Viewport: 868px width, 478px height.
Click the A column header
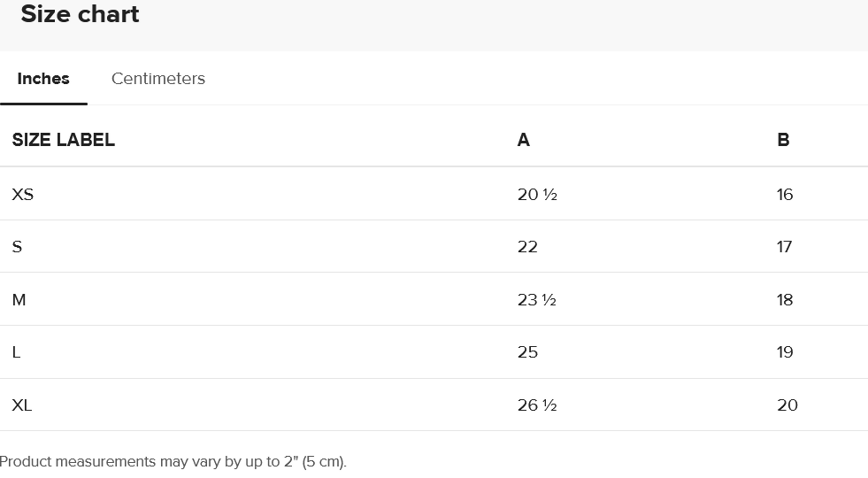pyautogui.click(x=524, y=140)
